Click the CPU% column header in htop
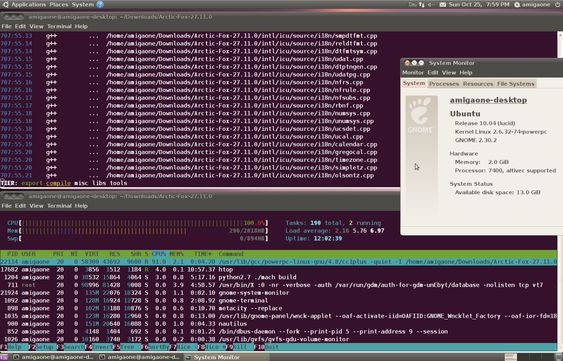 pyautogui.click(x=160, y=254)
